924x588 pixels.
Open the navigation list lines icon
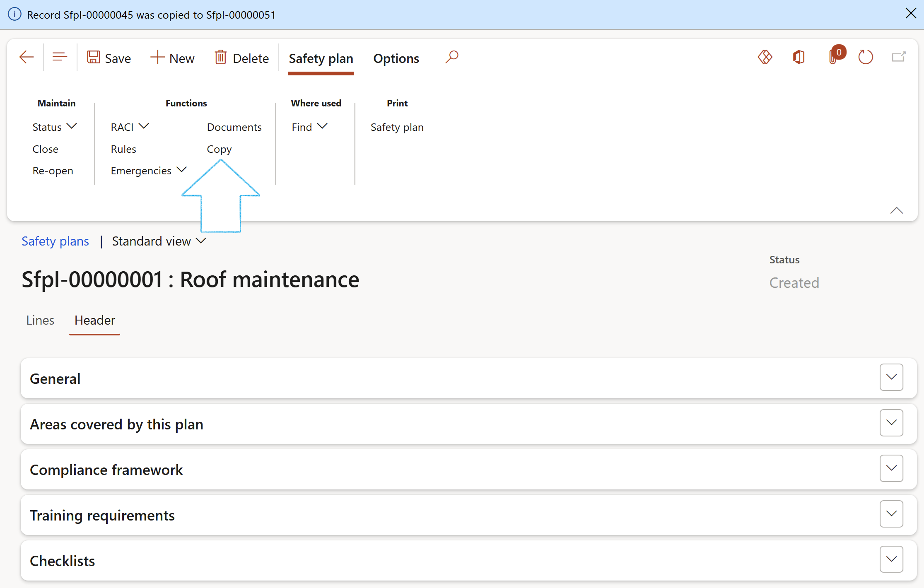click(60, 57)
